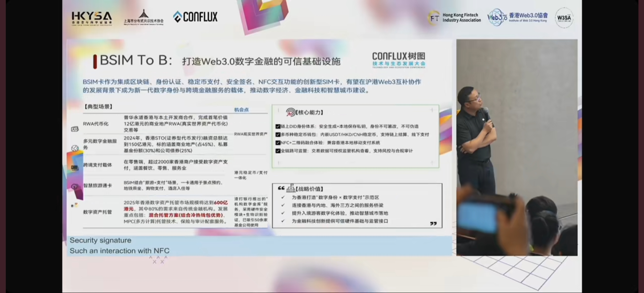
Task: Click the red bar before BSIM To B
Action: [x=95, y=62]
